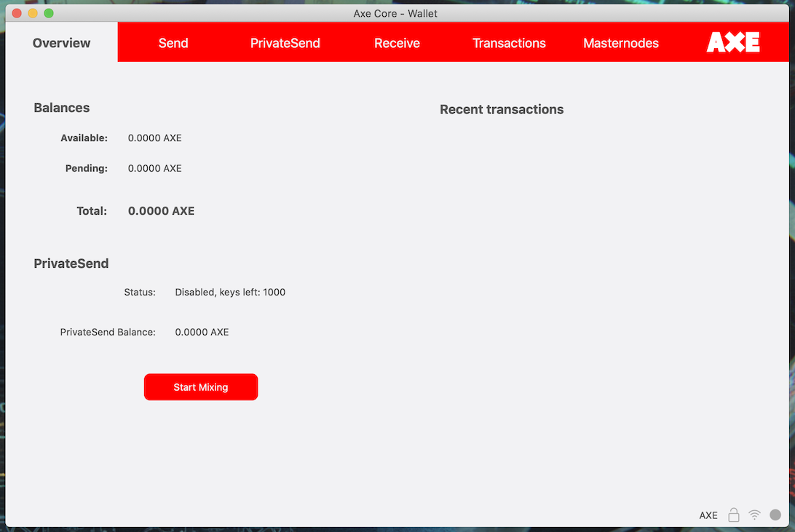
Task: Click the AXE logo in header
Action: pyautogui.click(x=733, y=42)
